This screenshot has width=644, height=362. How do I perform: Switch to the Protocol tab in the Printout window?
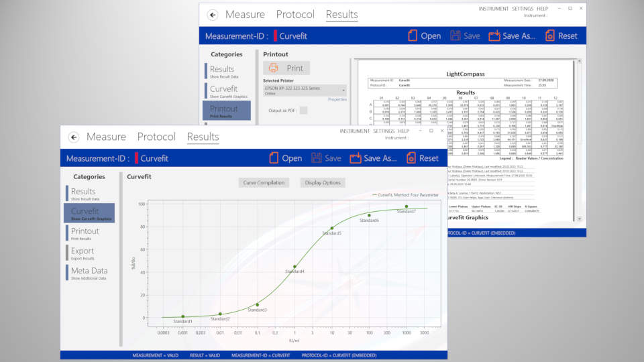(295, 15)
